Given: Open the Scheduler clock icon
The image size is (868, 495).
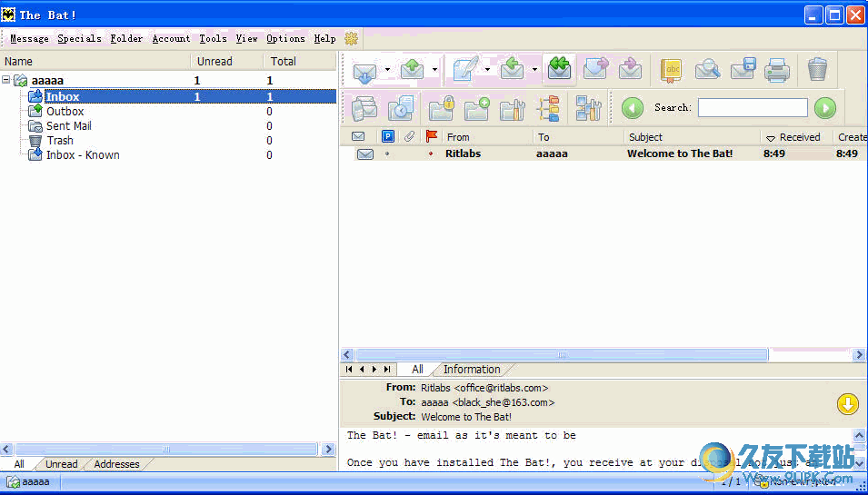Looking at the screenshot, I should 401,108.
